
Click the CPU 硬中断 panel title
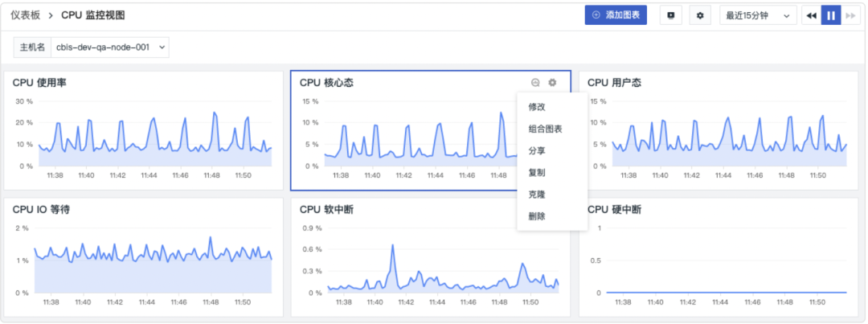tap(615, 210)
